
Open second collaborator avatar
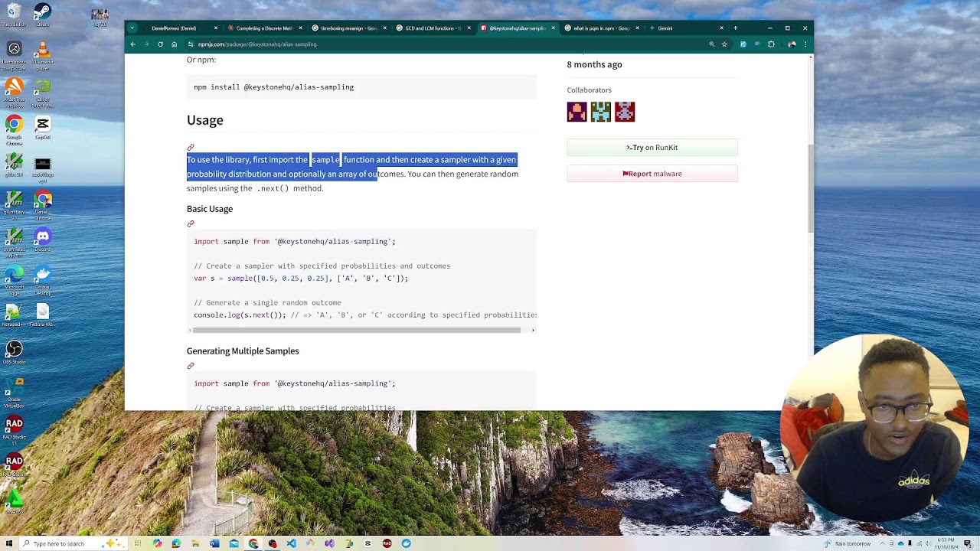click(601, 112)
